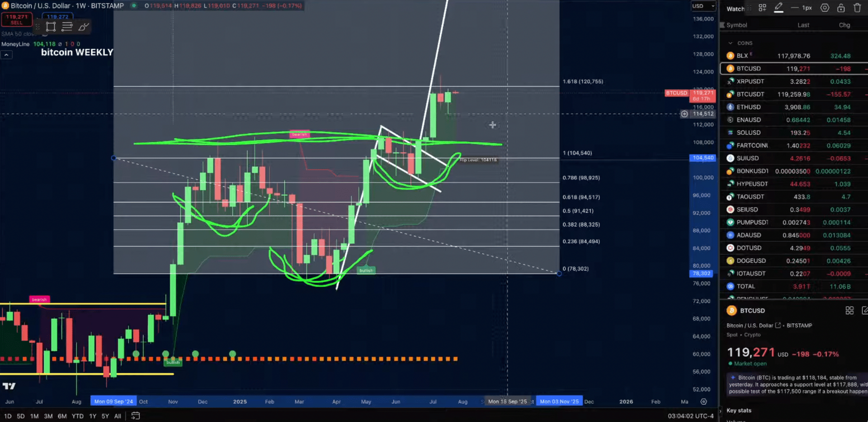
Task: Switch the range to YTD
Action: (78, 416)
